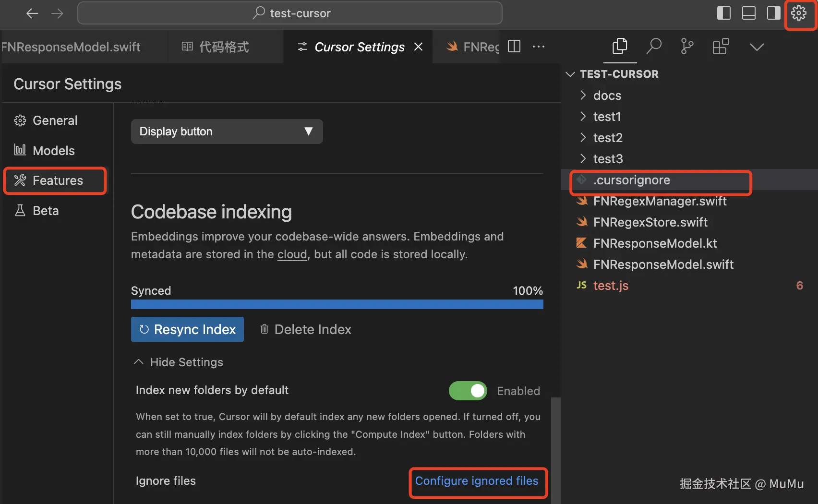Image resolution: width=818 pixels, height=504 pixels.
Task: Navigate back with the left arrow
Action: (x=32, y=13)
